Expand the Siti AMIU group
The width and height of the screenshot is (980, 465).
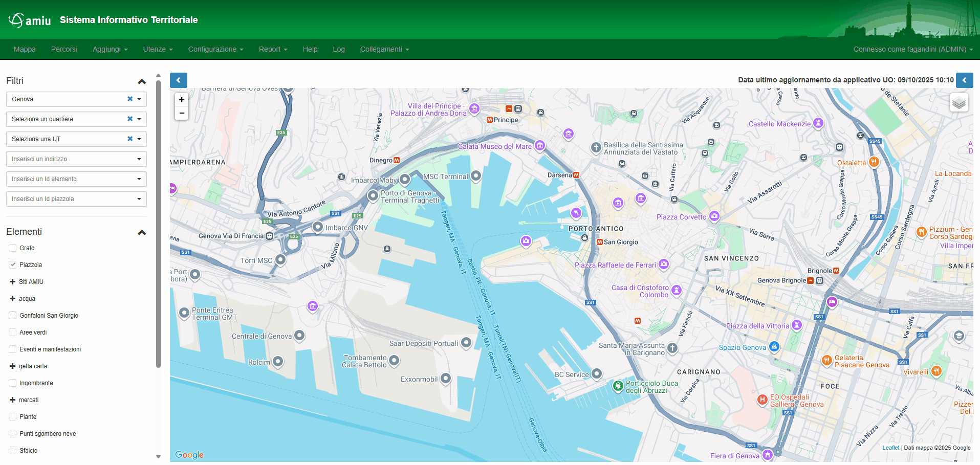[13, 282]
